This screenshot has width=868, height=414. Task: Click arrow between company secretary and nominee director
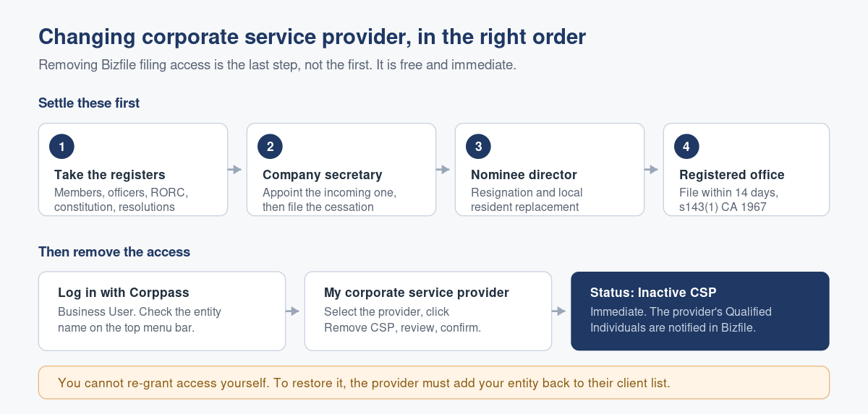(x=443, y=170)
